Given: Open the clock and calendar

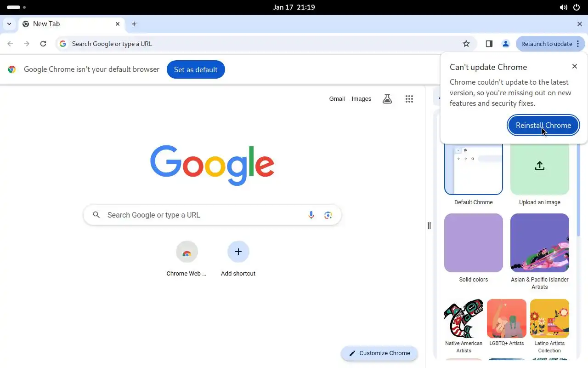Looking at the screenshot, I should coord(294,7).
